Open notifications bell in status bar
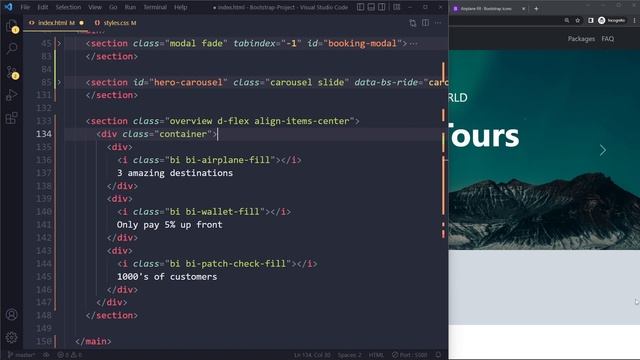The height and width of the screenshot is (360, 640). [x=438, y=355]
